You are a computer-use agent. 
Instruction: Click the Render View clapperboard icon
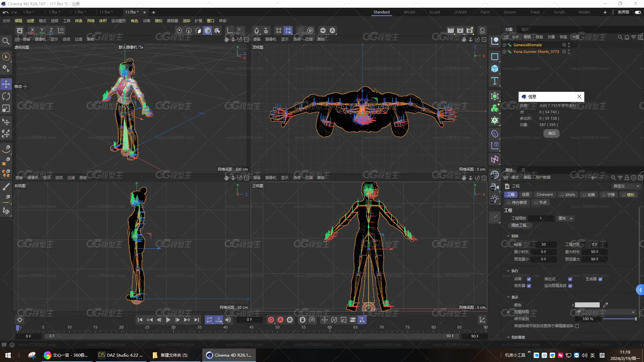[x=451, y=31]
